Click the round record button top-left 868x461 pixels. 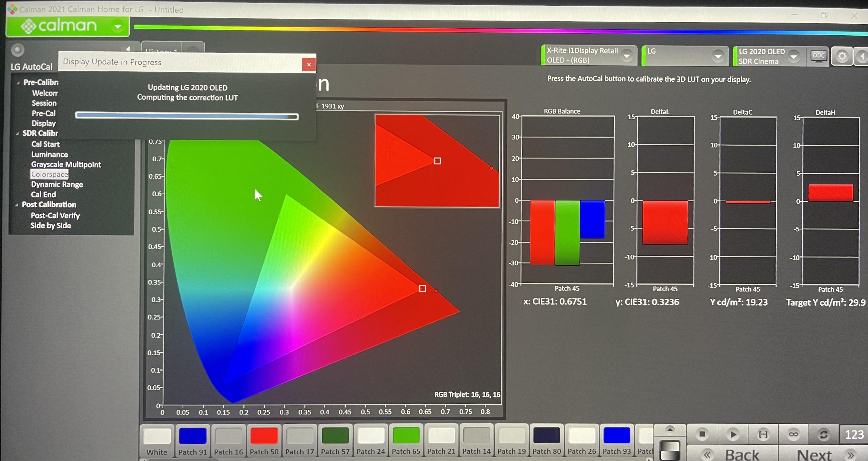pos(17,50)
